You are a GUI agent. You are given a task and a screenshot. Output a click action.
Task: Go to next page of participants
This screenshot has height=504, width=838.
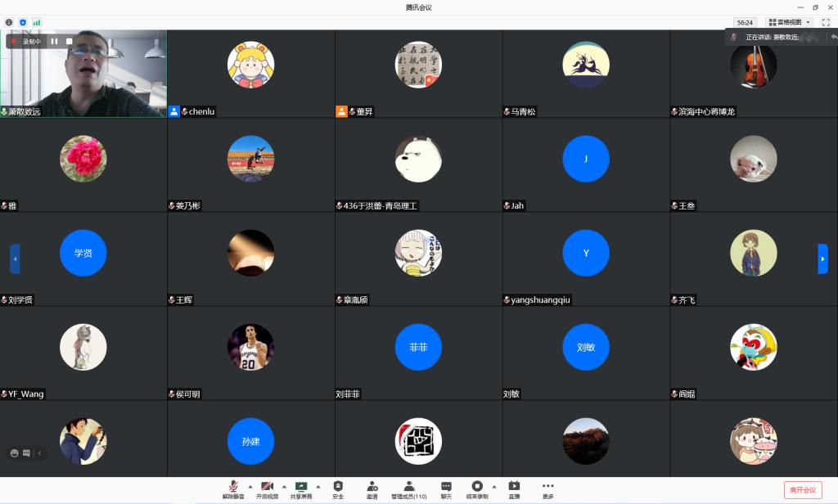pyautogui.click(x=822, y=259)
